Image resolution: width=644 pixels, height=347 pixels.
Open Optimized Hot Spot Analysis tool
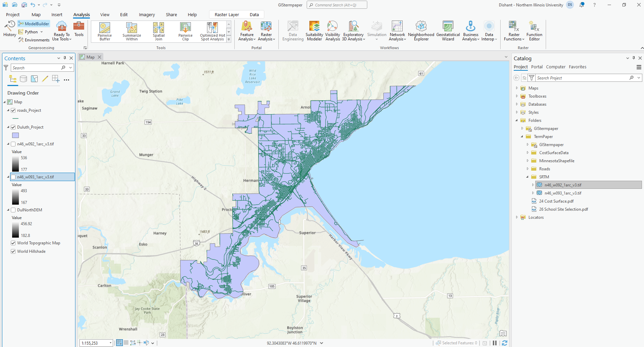coord(212,32)
